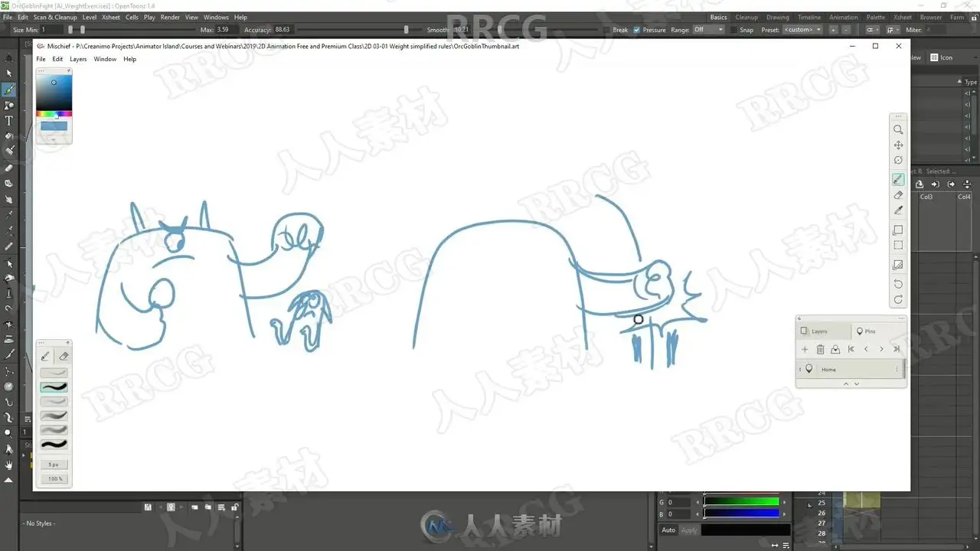Select eraser mode in Mischief brush panel
980x551 pixels.
click(64, 356)
